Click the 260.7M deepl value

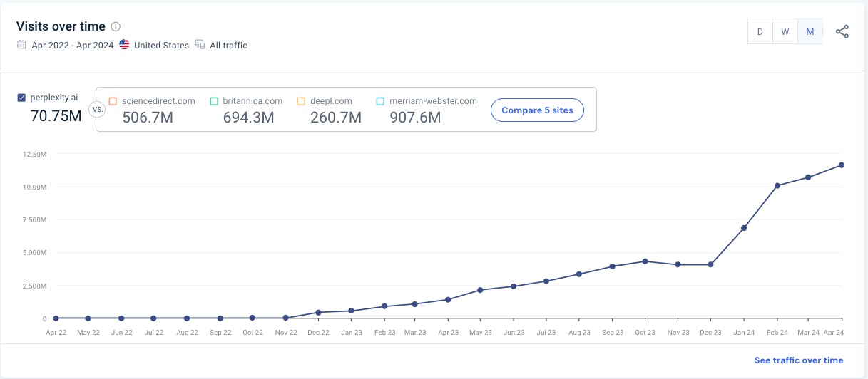point(336,118)
